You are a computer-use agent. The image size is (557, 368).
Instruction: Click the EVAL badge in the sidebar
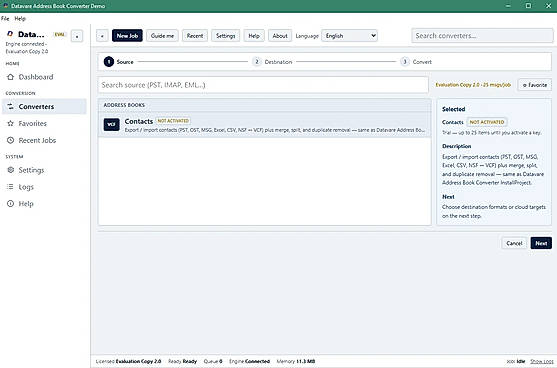(x=59, y=34)
